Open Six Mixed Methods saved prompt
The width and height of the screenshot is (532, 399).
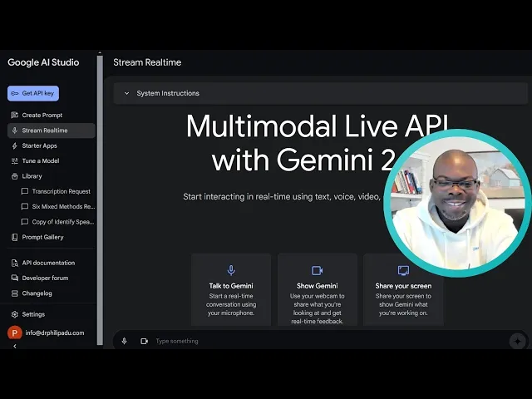[63, 206]
